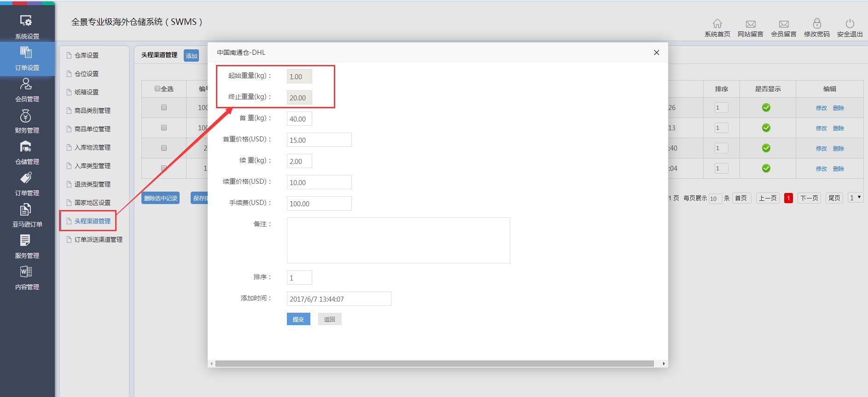Click the dialog's horizontal scrollbar
Image resolution: width=868 pixels, height=397 pixels.
point(434,364)
